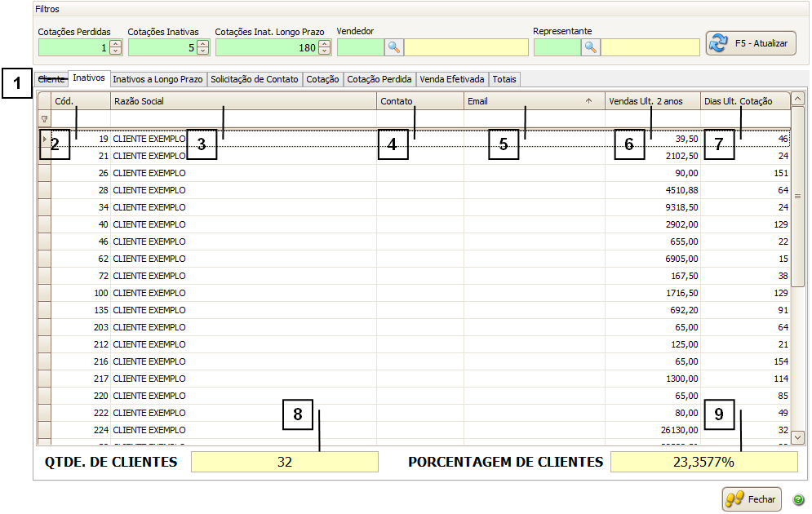This screenshot has height=514, width=812.
Task: Click the Representante search magnifier icon
Action: 591,47
